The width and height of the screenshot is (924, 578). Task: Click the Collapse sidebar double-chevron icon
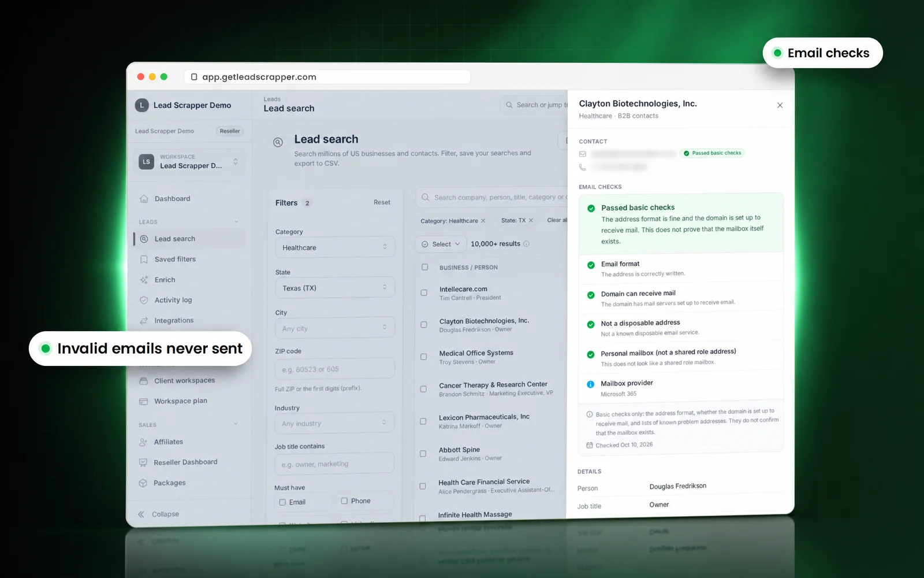[x=141, y=514]
